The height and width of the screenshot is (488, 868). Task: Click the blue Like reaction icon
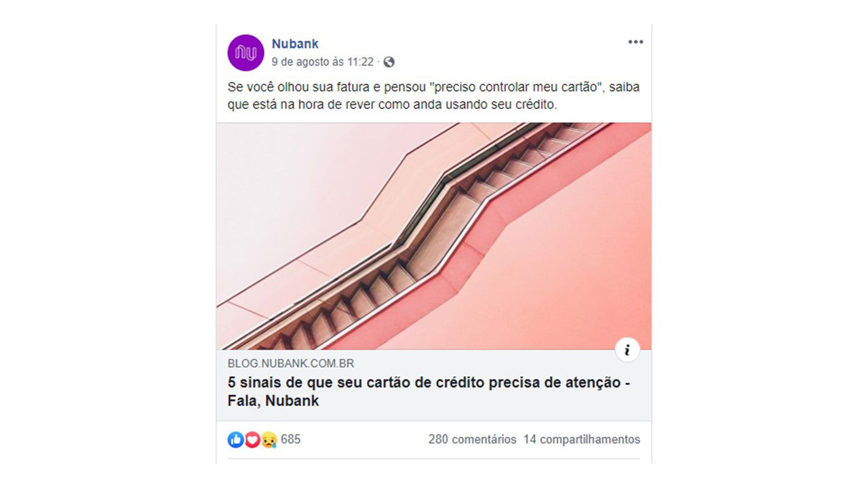point(235,439)
